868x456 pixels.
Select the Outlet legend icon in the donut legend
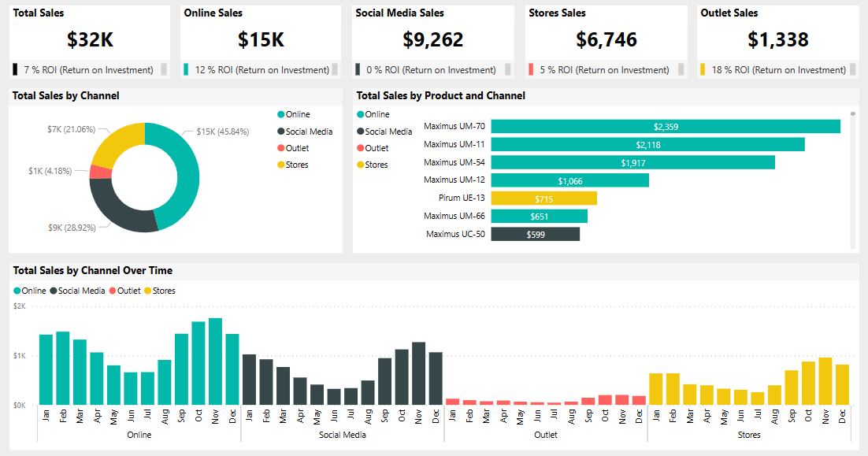(x=282, y=148)
